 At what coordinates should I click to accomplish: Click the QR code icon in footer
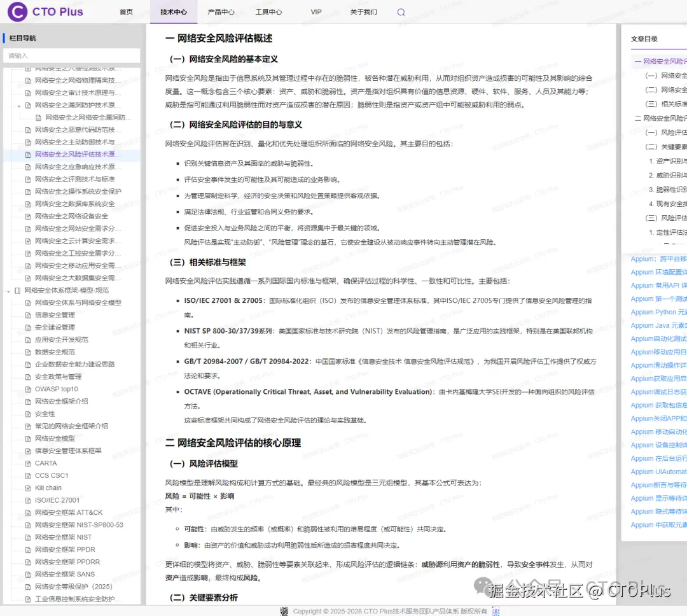pyautogui.click(x=284, y=611)
